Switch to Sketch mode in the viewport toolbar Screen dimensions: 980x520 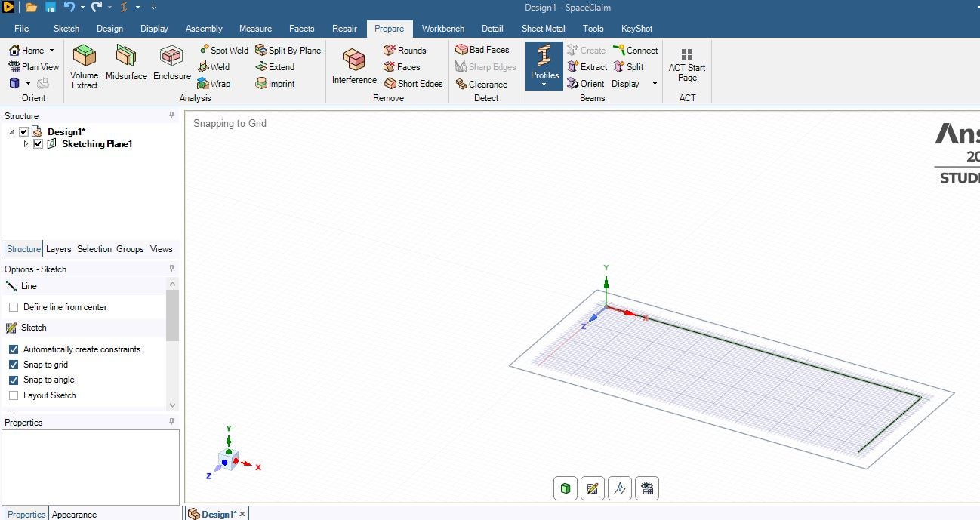tap(593, 488)
